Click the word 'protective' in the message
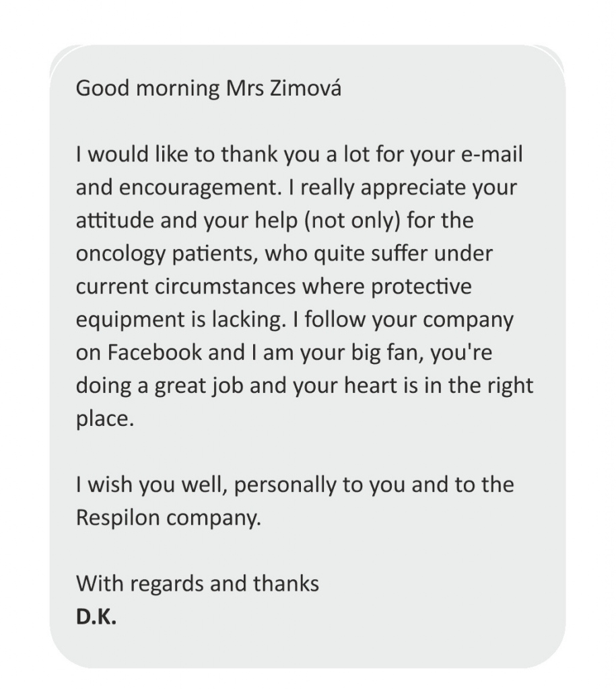Image resolution: width=616 pixels, height=689 pixels. click(421, 287)
